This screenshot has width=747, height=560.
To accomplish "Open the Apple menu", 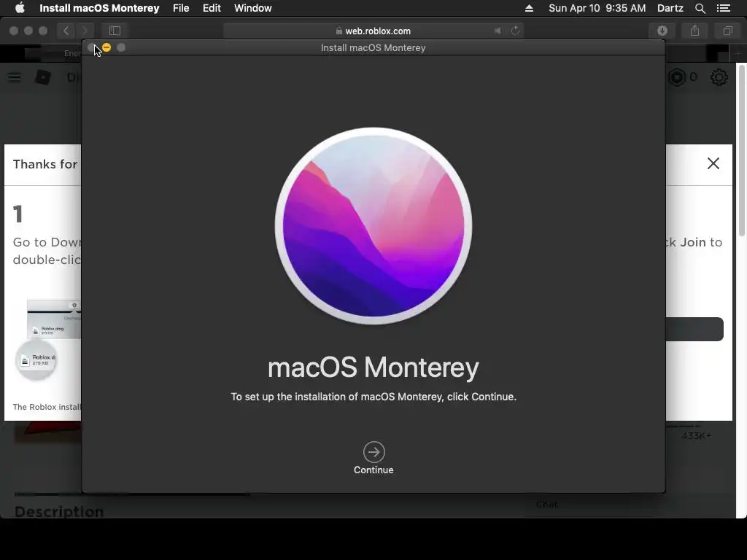I will 20,8.
